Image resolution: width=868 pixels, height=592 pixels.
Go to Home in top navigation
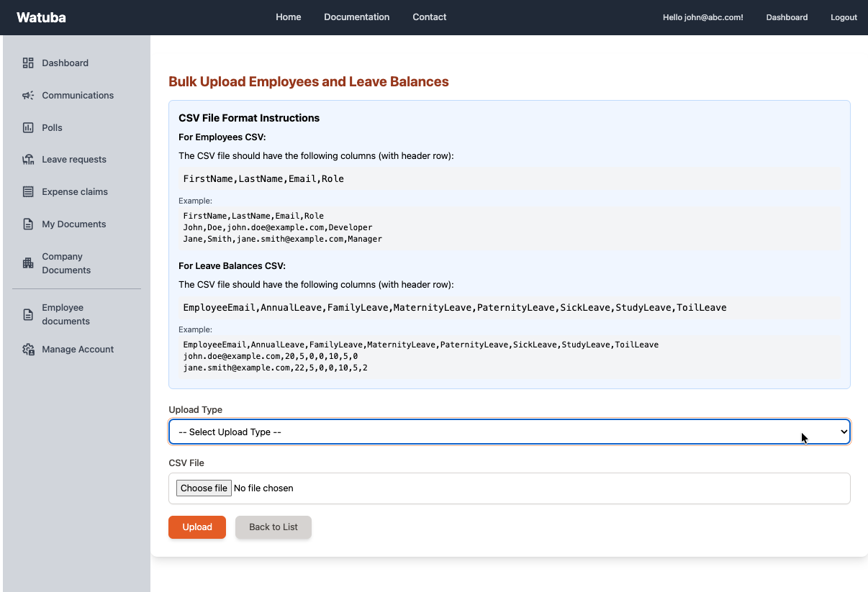289,17
